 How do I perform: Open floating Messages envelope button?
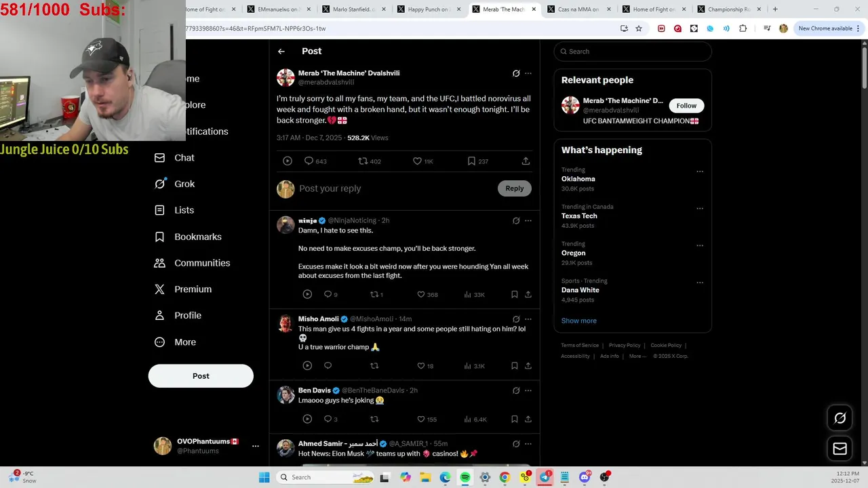click(x=840, y=449)
